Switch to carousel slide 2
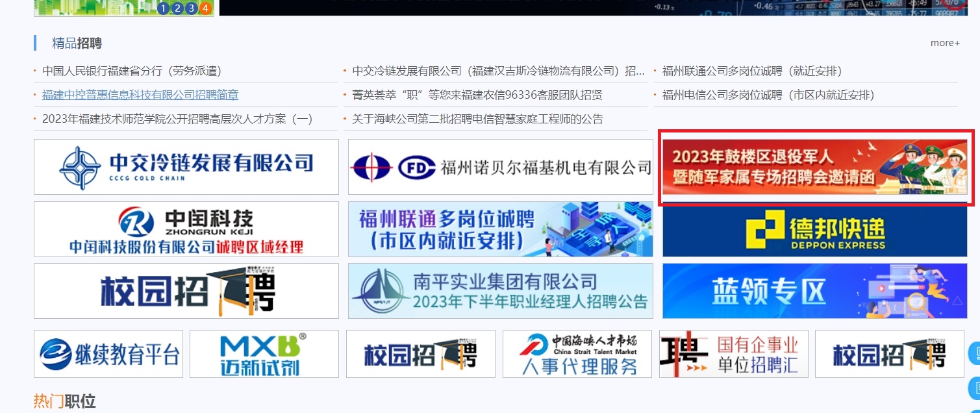Viewport: 980px width, 413px height. coord(177,8)
